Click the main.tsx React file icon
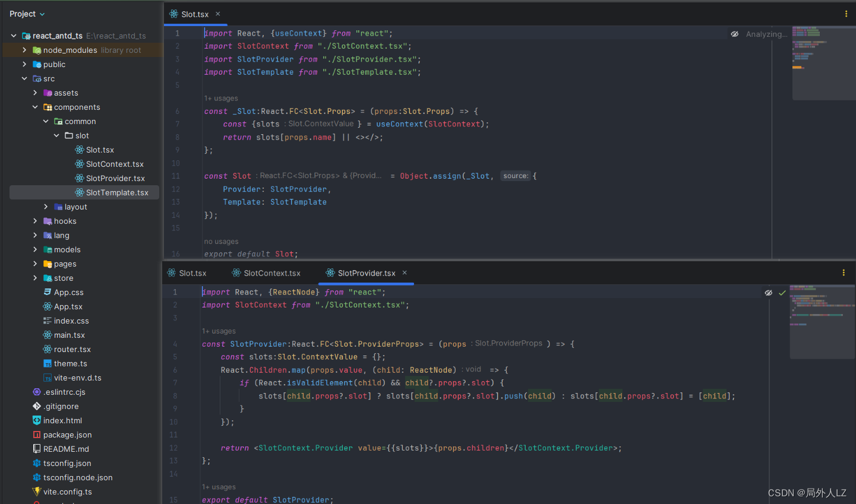856x504 pixels. point(48,335)
